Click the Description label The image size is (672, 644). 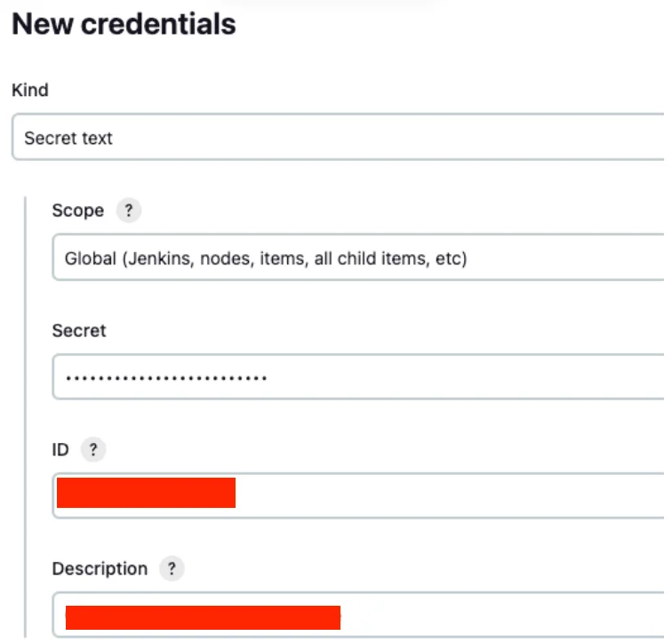coord(100,569)
